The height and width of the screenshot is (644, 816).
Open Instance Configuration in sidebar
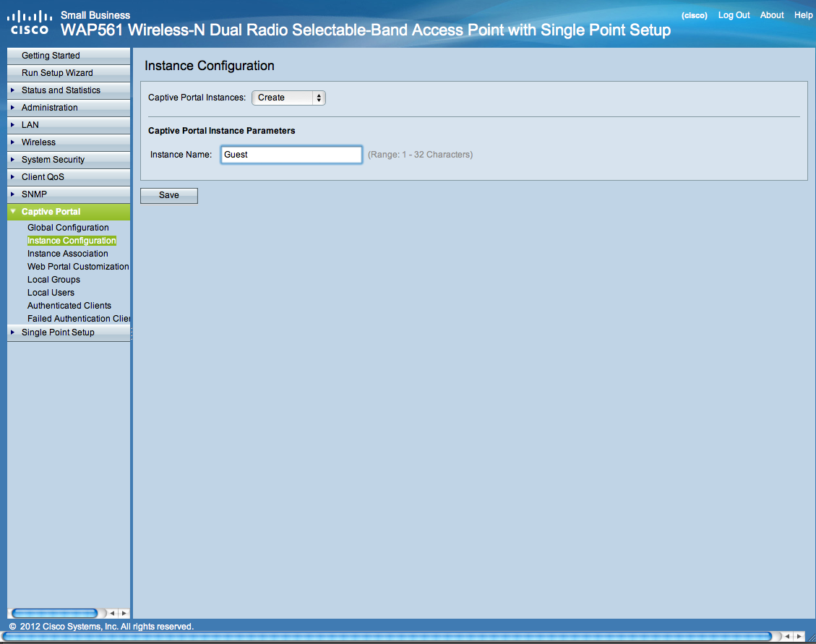pyautogui.click(x=72, y=241)
